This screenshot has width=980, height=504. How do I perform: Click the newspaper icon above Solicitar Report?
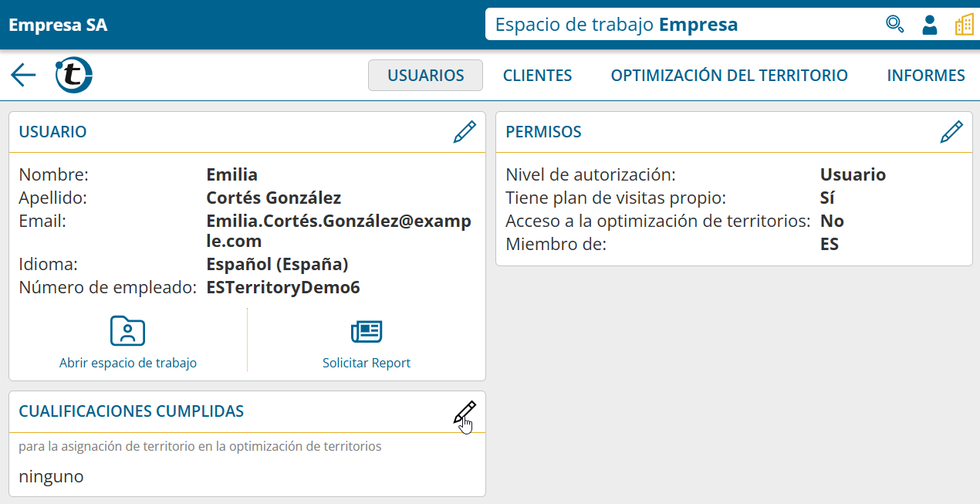(x=367, y=331)
